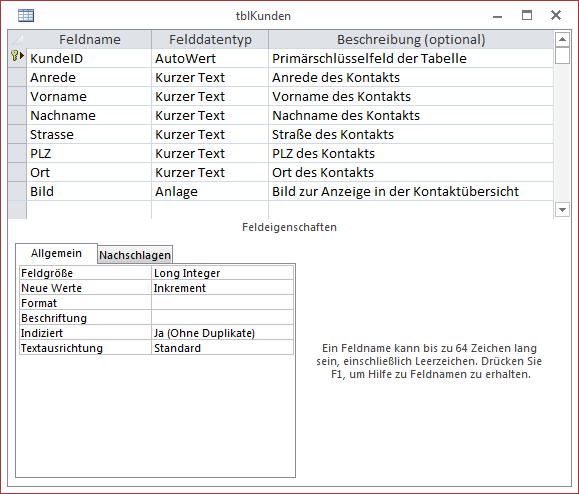
Task: Close the tblKunden window
Action: click(x=556, y=16)
